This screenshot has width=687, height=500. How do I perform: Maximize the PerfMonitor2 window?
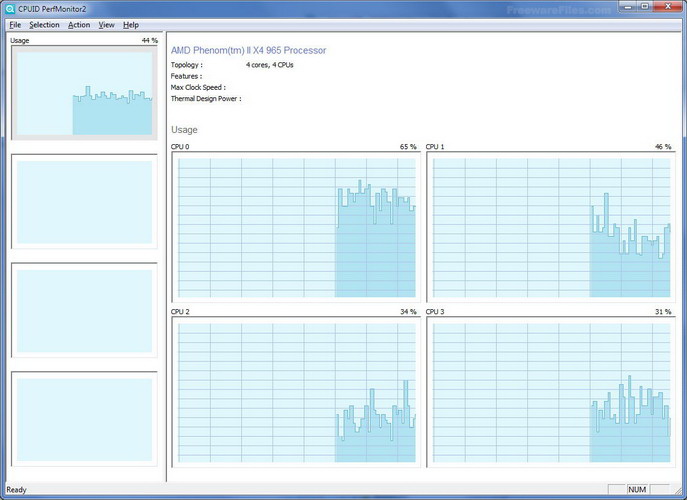click(x=645, y=6)
